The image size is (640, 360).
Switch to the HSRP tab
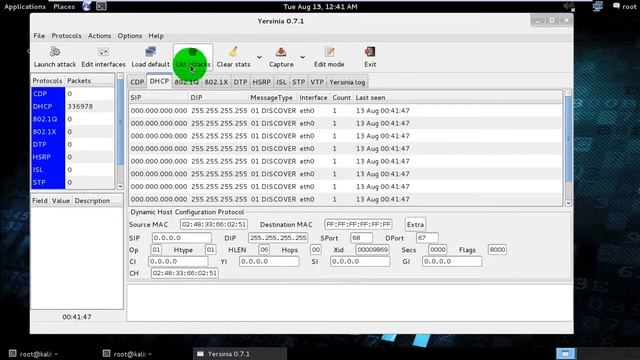click(x=262, y=82)
